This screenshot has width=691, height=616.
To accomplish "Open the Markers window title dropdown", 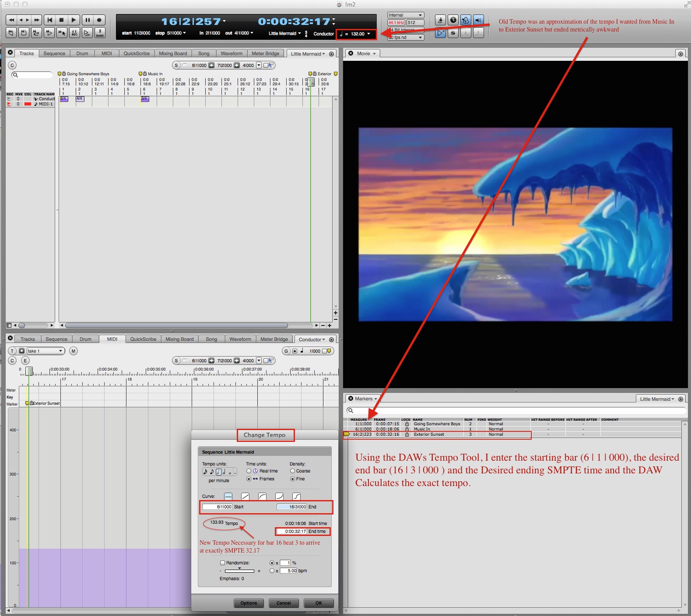I will pyautogui.click(x=366, y=399).
